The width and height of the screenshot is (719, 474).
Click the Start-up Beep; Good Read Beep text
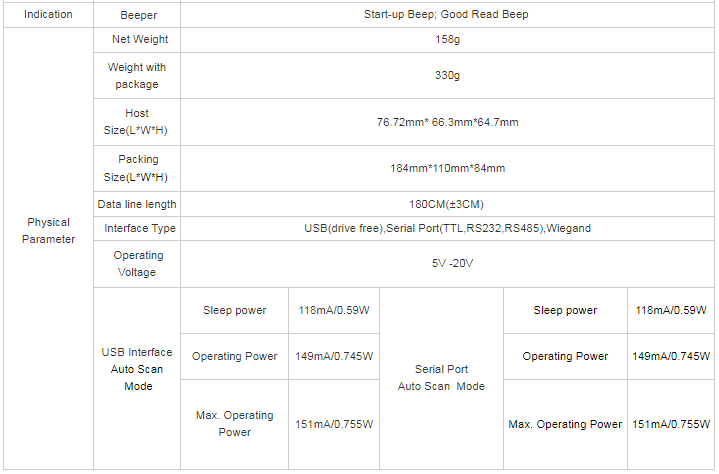point(447,15)
